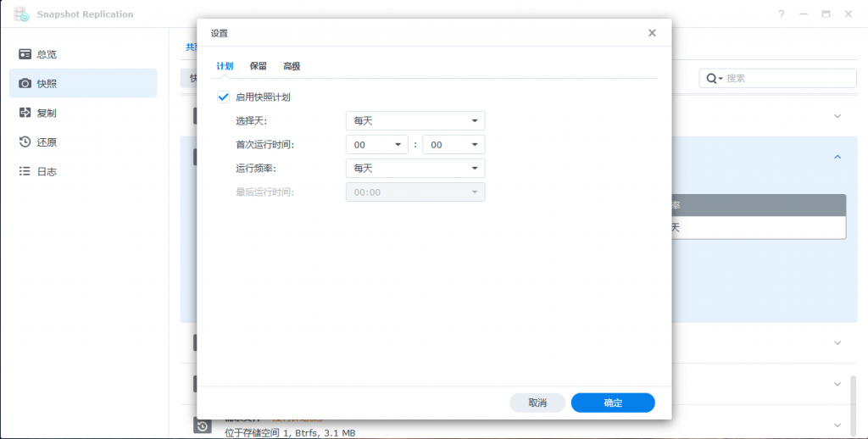
Task: Open the hour dropdown for 首次运行时间
Action: click(x=376, y=145)
